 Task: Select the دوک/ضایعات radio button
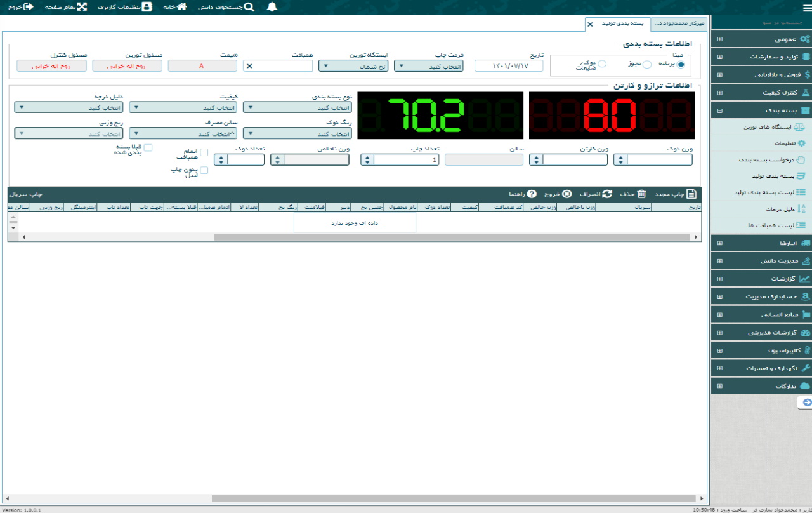[x=602, y=64]
